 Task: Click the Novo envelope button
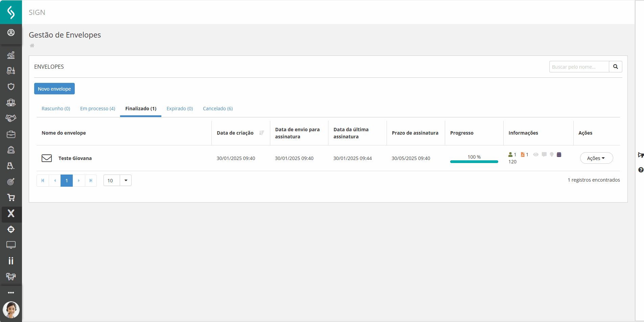click(54, 89)
